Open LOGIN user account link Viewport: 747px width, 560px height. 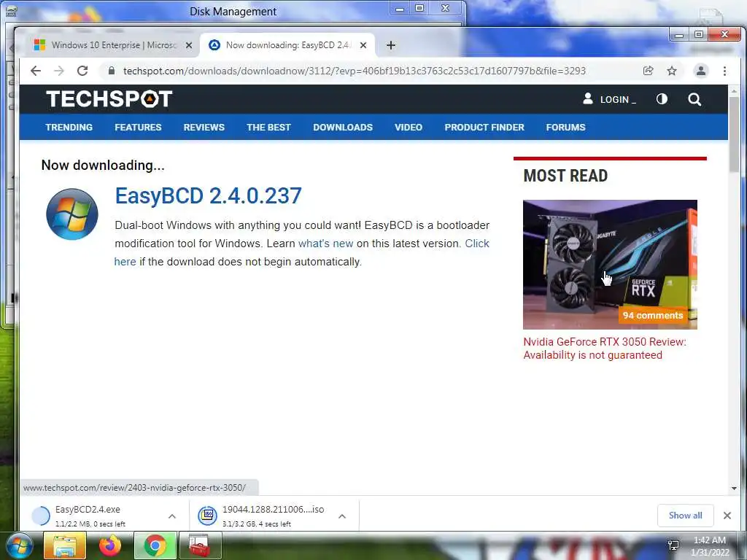point(610,99)
